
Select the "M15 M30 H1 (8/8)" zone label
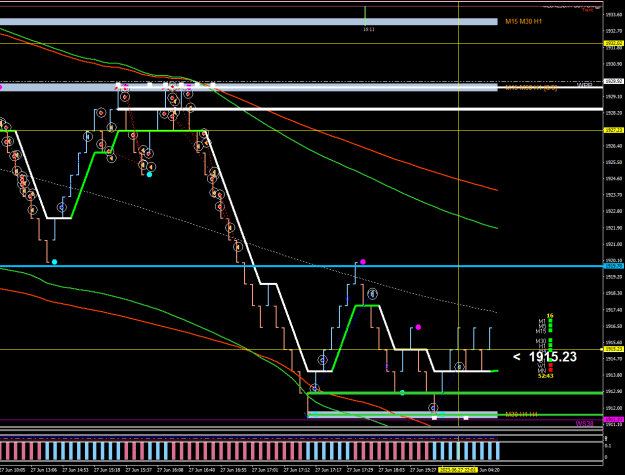(x=531, y=88)
